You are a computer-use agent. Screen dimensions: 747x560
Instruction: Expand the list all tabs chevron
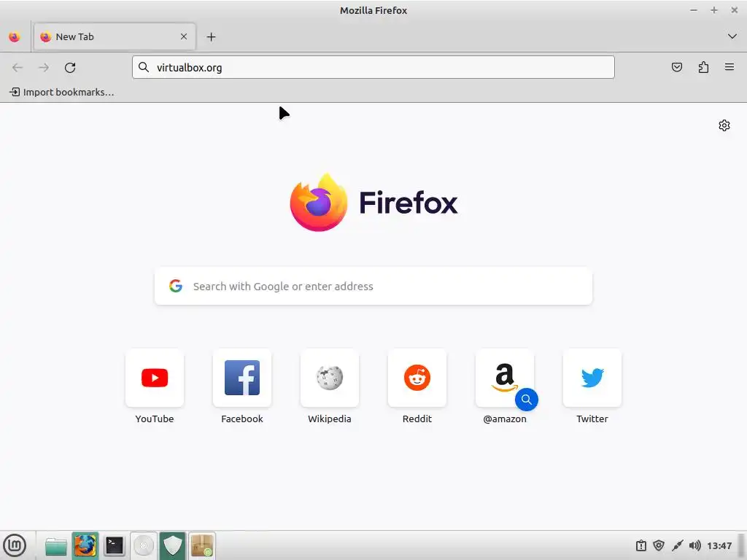click(732, 36)
